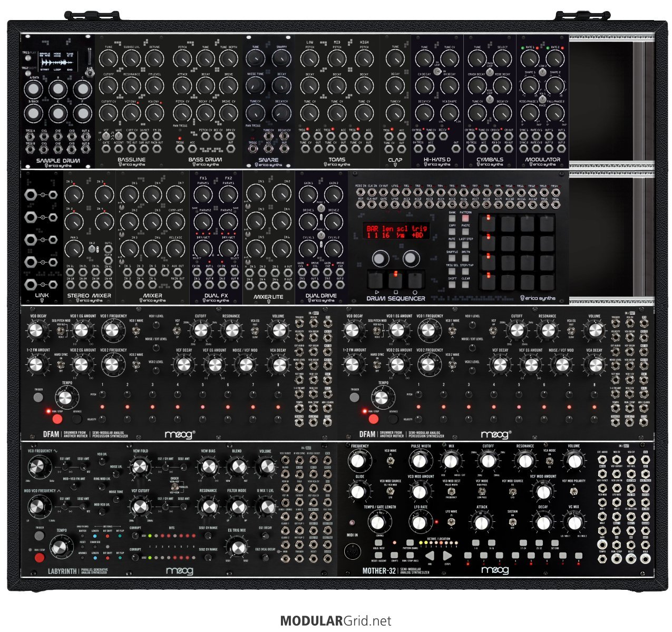Viewport: 672px width, 632px height.
Task: Tap the lit PATTERN button on Drum Sequencer
Action: point(465,218)
